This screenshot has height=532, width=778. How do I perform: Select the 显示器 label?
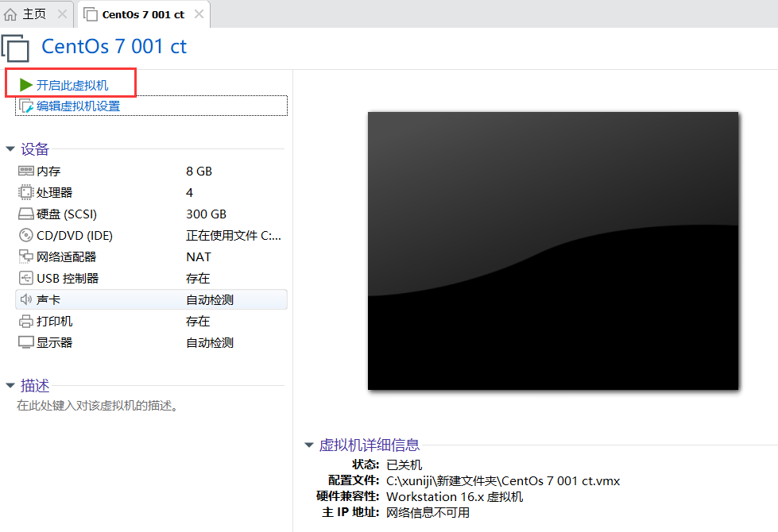click(55, 342)
